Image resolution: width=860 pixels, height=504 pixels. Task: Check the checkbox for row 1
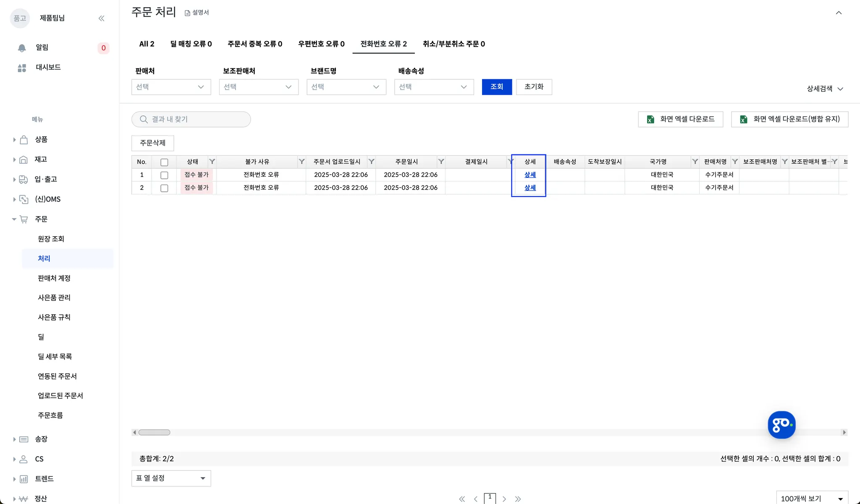164,175
